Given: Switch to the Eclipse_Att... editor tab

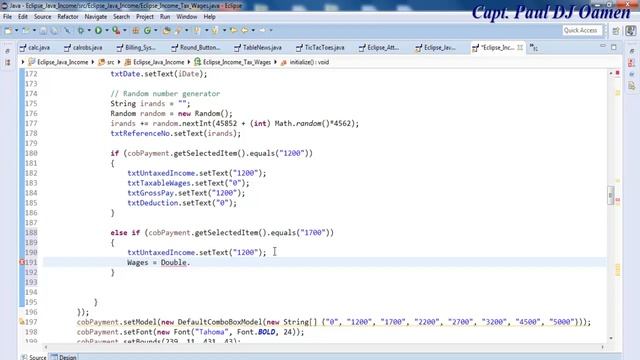Looking at the screenshot, I should coord(379,48).
